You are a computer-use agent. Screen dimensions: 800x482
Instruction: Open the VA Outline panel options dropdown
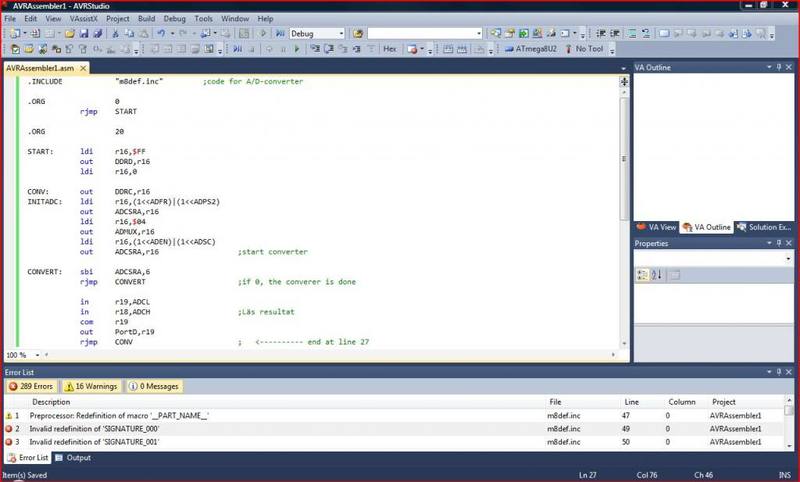tap(769, 67)
